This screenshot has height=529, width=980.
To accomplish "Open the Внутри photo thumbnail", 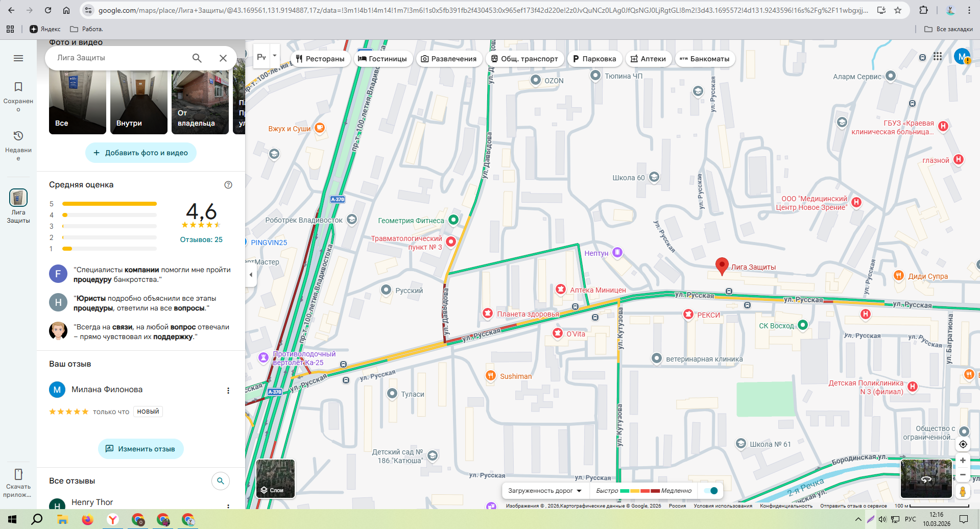I will coord(139,102).
